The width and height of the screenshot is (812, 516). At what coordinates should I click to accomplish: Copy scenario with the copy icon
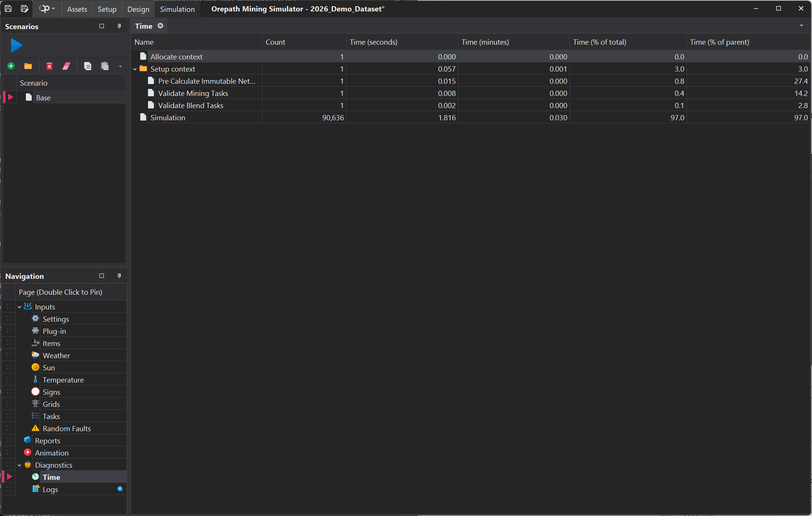point(87,66)
